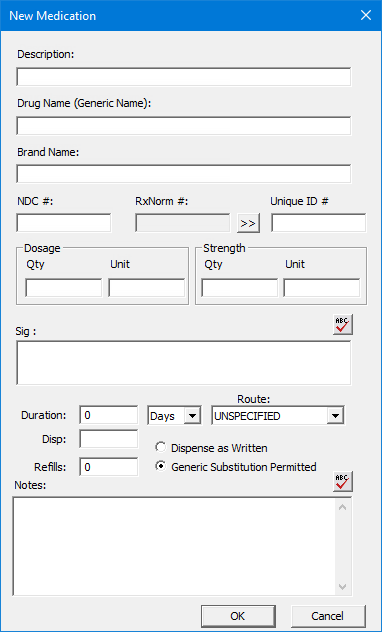Click the Unique ID # field
This screenshot has width=382, height=632.
pos(319,223)
